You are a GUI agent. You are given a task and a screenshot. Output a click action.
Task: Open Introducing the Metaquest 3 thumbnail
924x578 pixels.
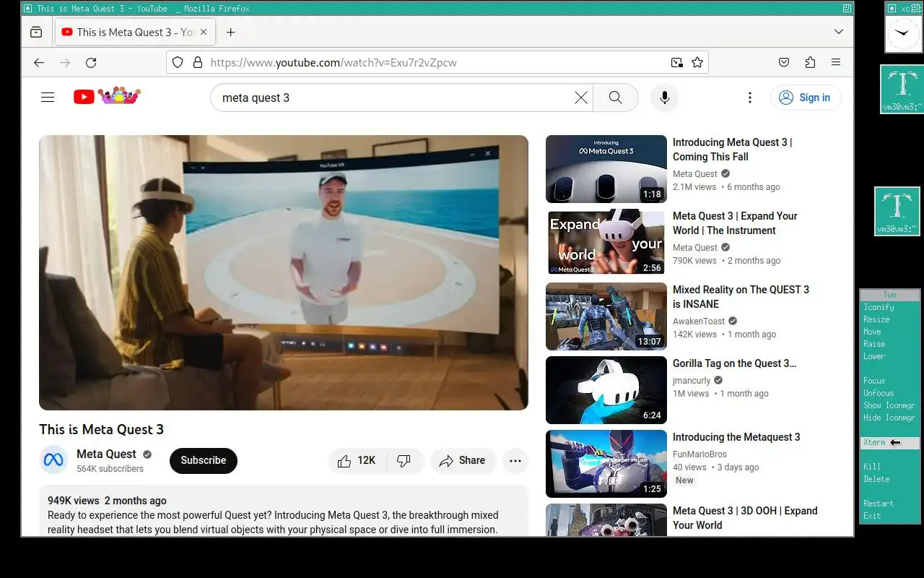tap(606, 463)
